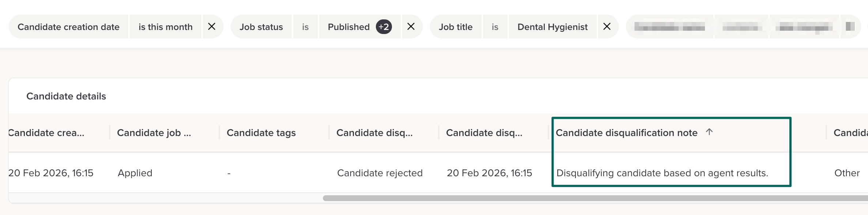Screen dimensions: 868x215
Task: Remove the Candidate creation date filter
Action: tap(212, 27)
